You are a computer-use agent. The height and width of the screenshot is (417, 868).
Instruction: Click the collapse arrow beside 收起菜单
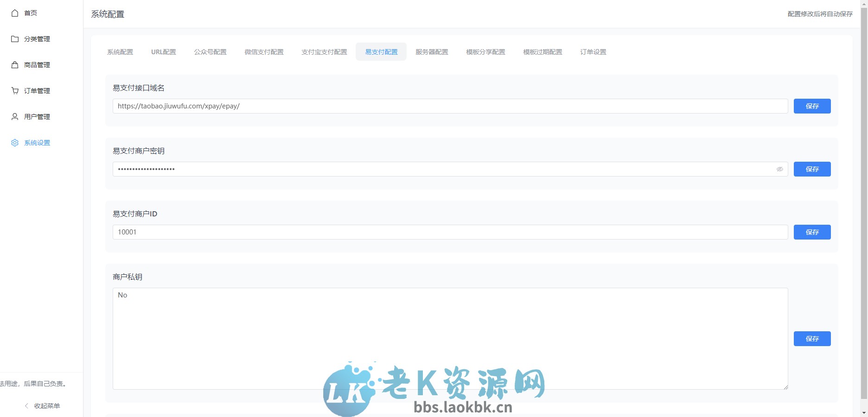coord(26,406)
